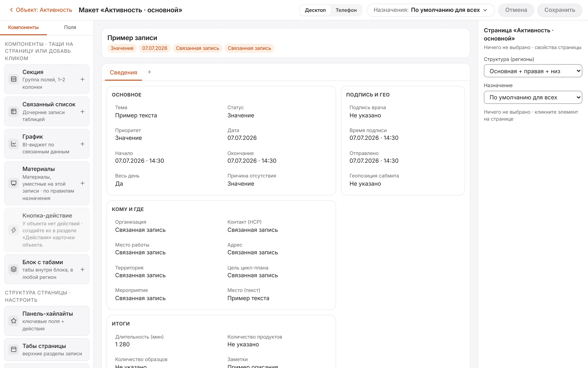Screen dimensions: 588x368
Task: Click the Значение highlight chip
Action: [x=122, y=48]
